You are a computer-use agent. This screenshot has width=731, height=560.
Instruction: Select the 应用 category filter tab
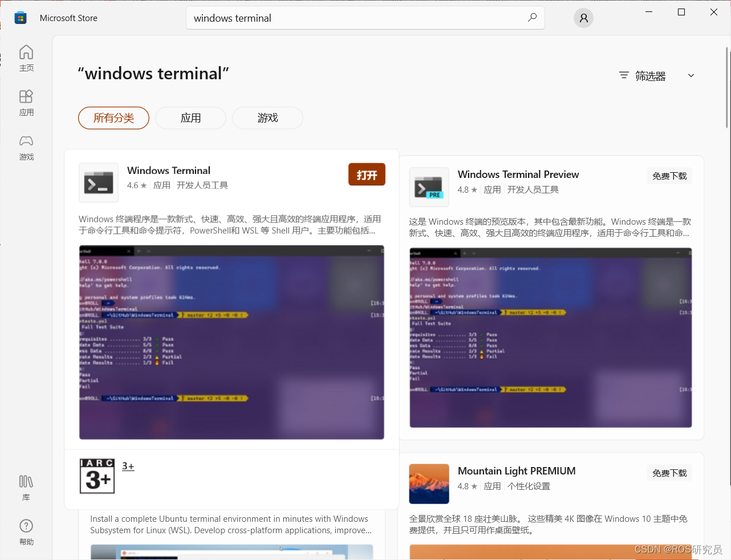pos(190,118)
